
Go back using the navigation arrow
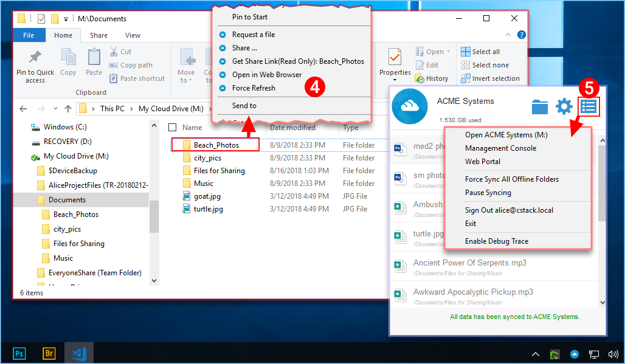24,109
